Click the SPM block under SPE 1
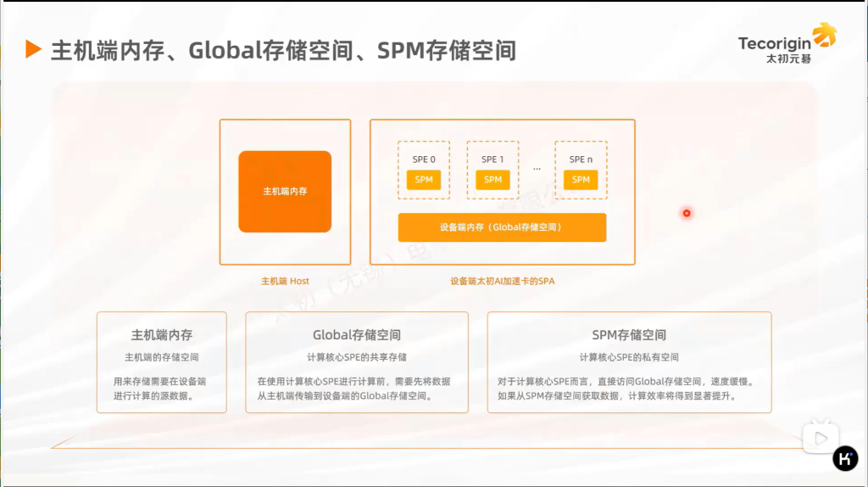 click(492, 180)
